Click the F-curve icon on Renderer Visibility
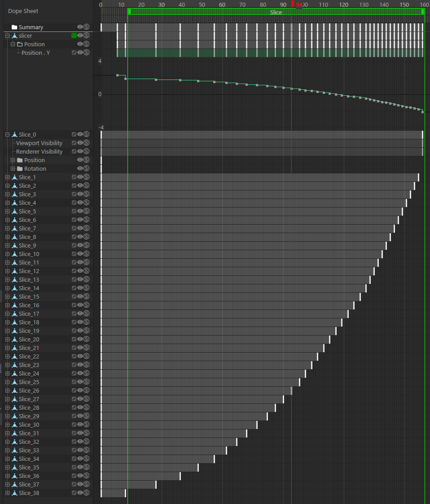This screenshot has height=504, width=430. click(74, 151)
